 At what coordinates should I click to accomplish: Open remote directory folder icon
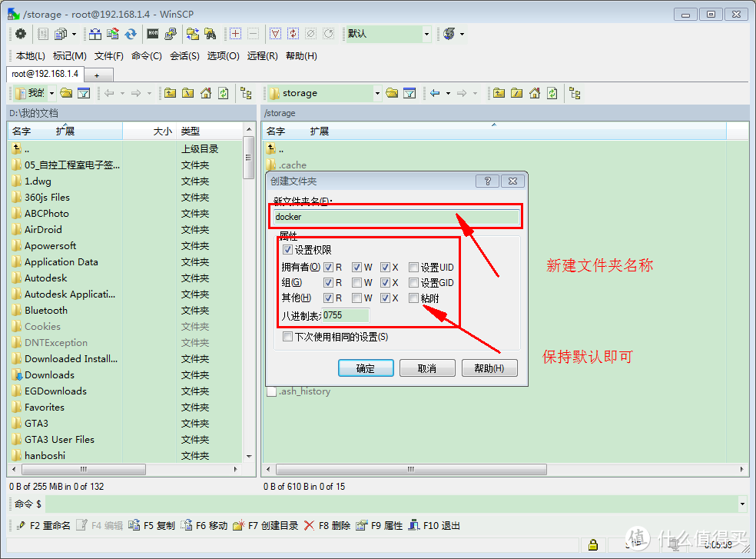tap(392, 93)
